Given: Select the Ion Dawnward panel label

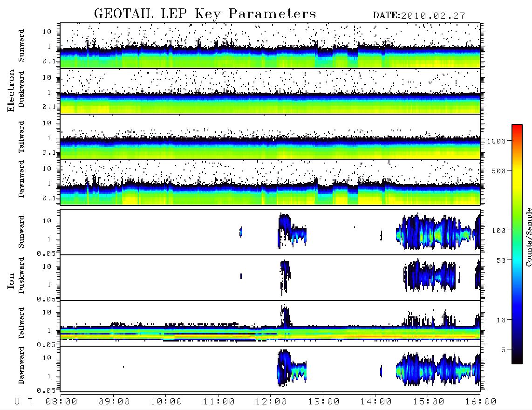Looking at the screenshot, I should pyautogui.click(x=21, y=365).
